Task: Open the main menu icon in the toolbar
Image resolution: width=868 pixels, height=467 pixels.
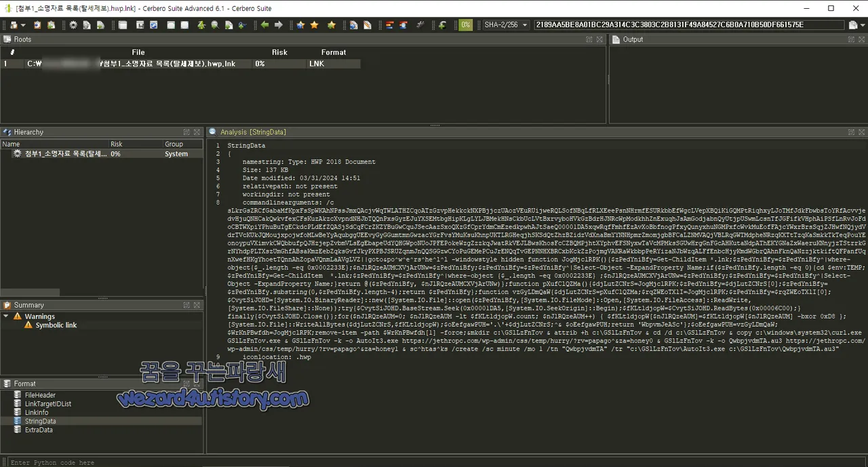Action: pyautogui.click(x=14, y=25)
